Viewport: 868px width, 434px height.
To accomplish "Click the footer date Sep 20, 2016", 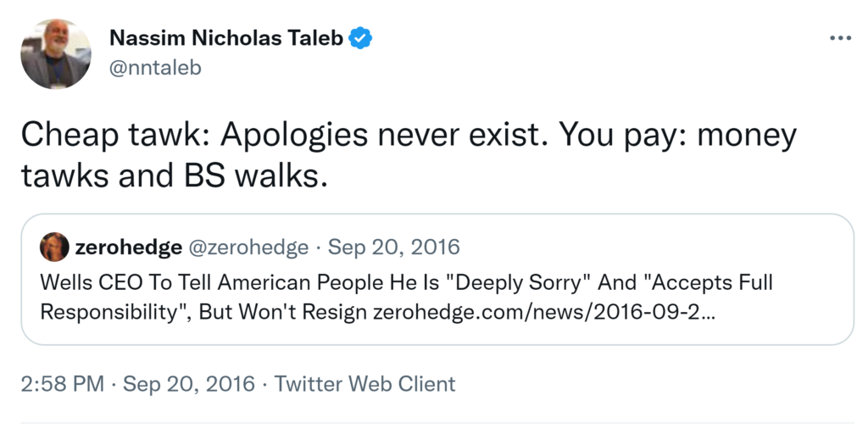I will (189, 383).
